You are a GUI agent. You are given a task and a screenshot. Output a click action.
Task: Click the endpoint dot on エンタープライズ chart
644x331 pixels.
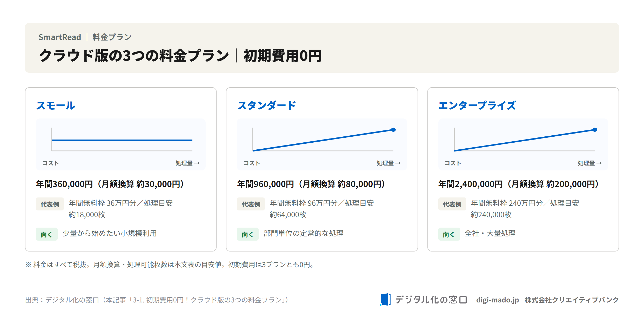coord(595,130)
